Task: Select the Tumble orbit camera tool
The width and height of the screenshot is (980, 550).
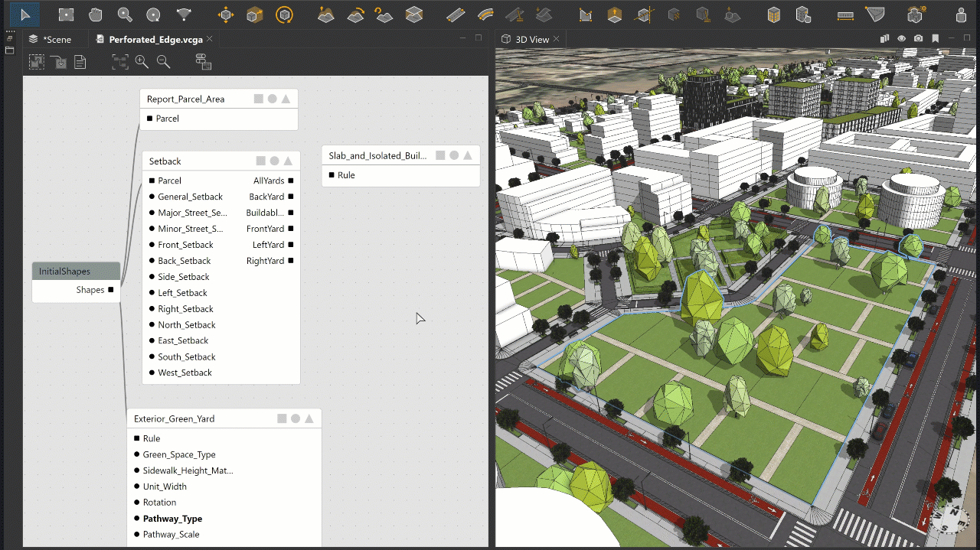Action: (x=153, y=15)
